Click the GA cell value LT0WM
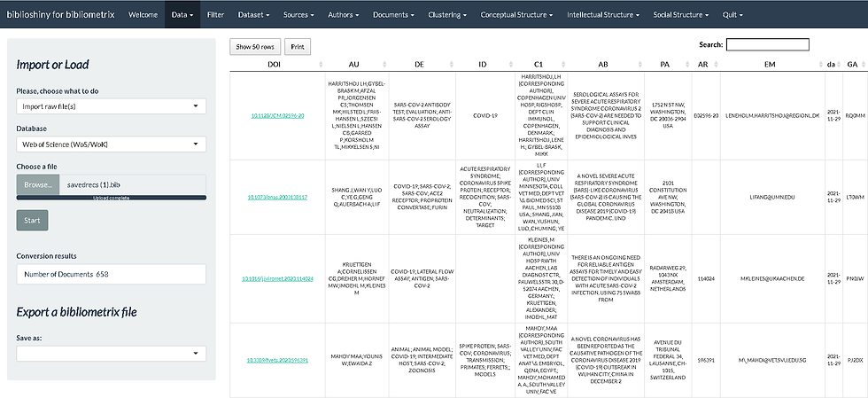Viewport: 868px width, 398px height. pyautogui.click(x=855, y=197)
